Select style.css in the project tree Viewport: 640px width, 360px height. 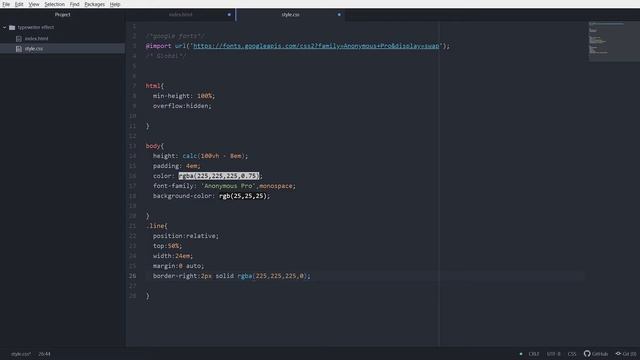[x=33, y=49]
